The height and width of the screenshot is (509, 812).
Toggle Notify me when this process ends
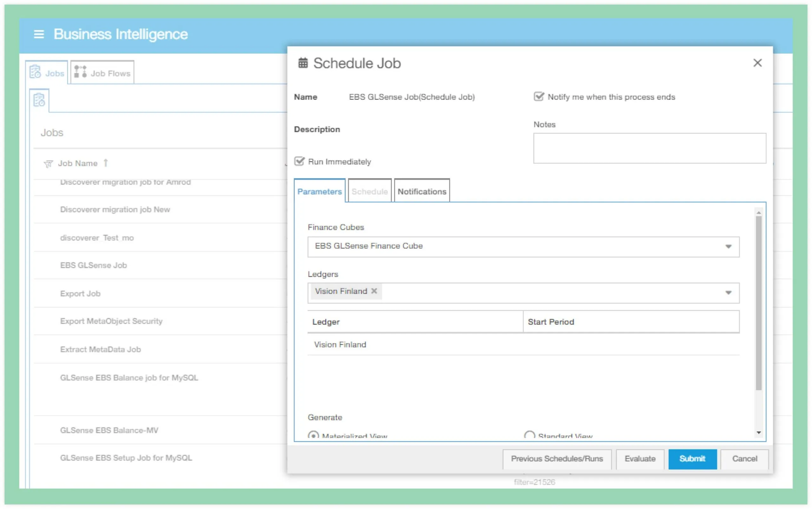[x=539, y=97]
